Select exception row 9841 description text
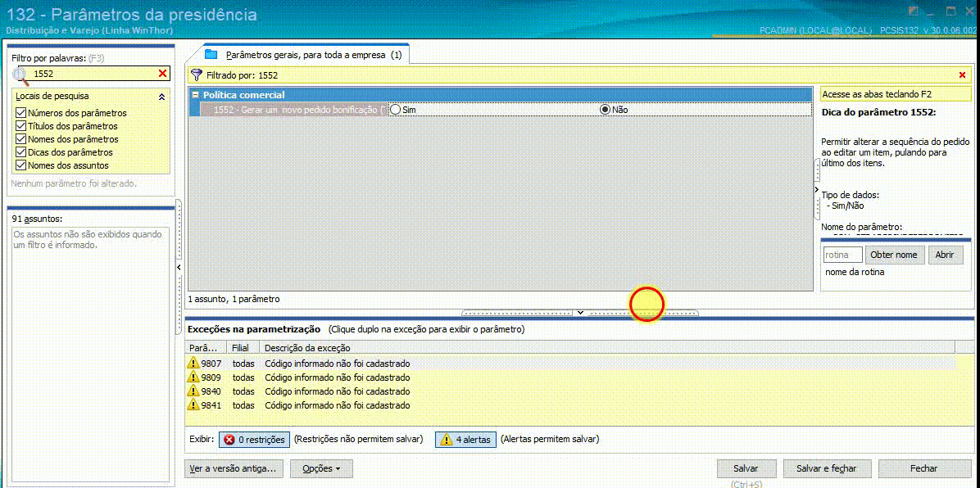980x488 pixels. 338,405
